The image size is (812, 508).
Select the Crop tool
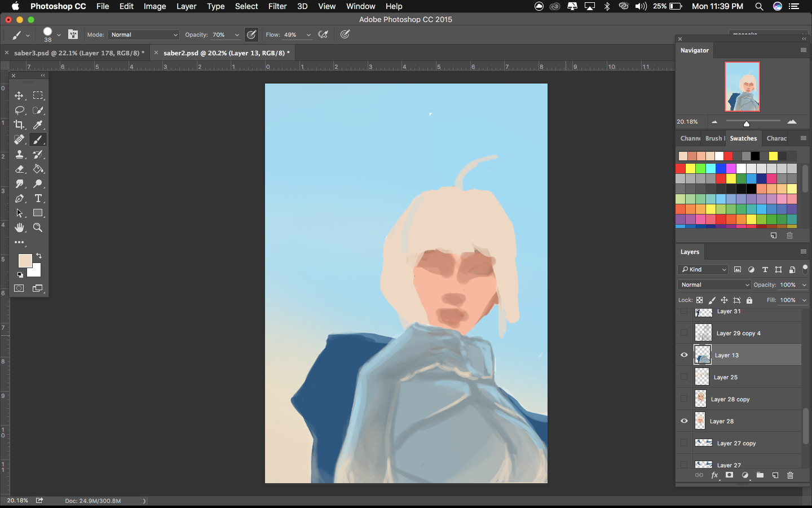pyautogui.click(x=19, y=125)
